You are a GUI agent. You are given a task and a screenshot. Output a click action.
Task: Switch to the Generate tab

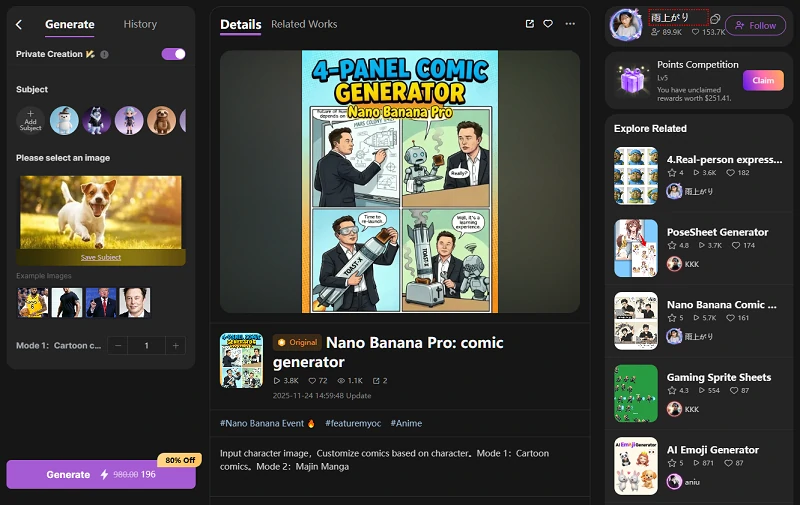69,24
